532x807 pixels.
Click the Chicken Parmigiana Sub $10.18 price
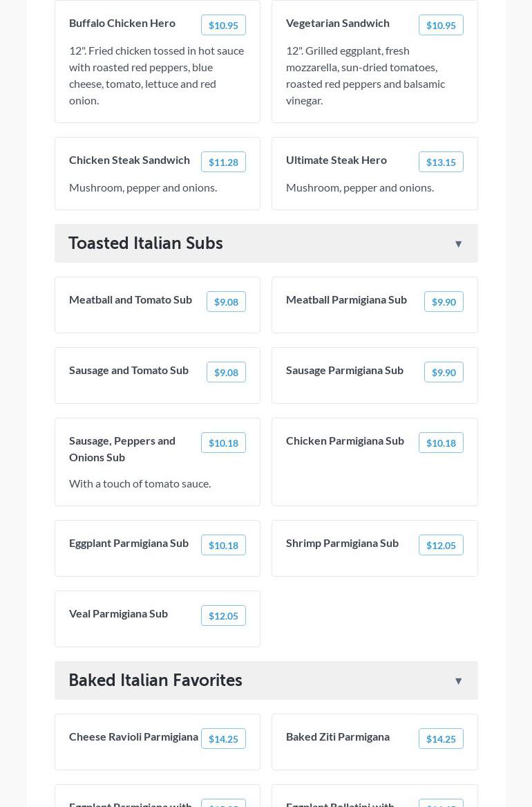point(440,443)
